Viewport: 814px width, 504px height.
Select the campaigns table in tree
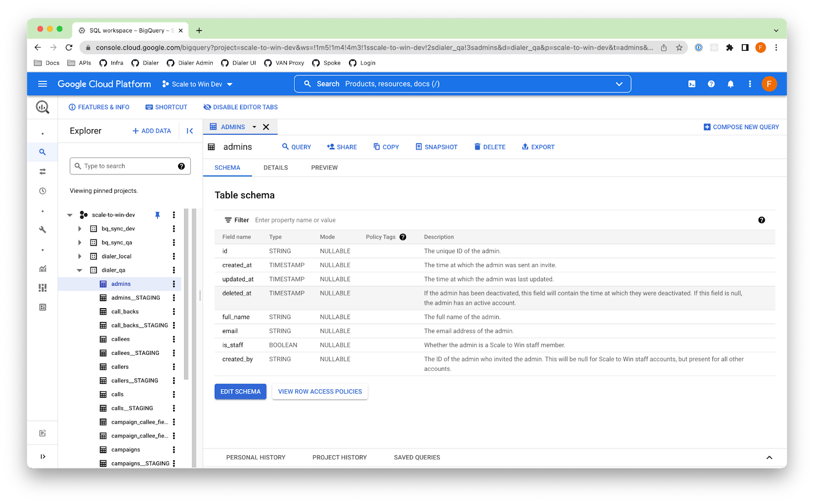click(x=126, y=450)
